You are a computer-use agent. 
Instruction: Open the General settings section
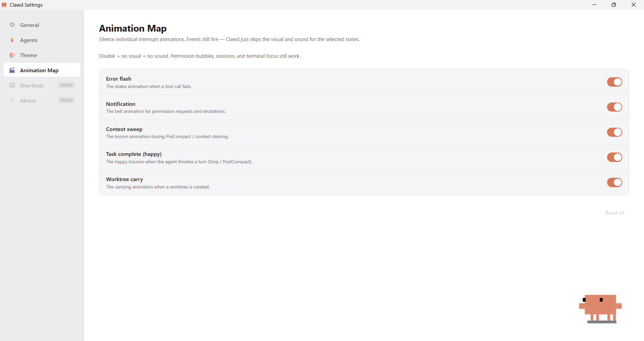[x=42, y=25]
